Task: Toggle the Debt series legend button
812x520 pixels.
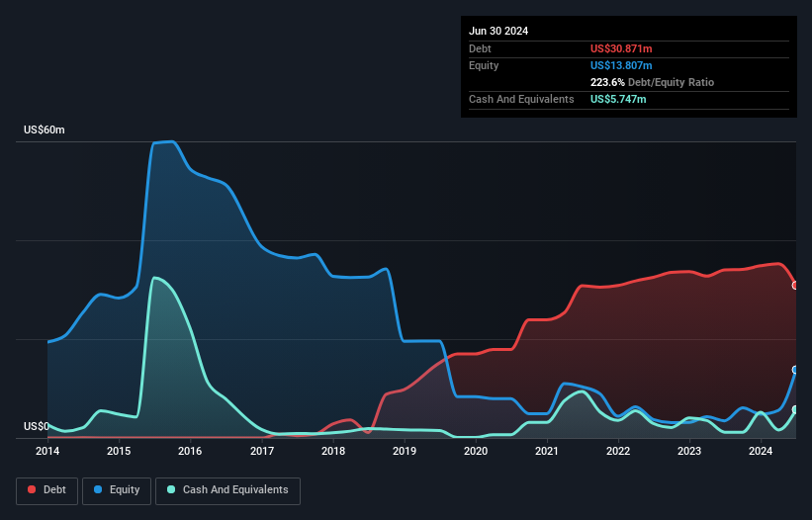Action: 47,490
